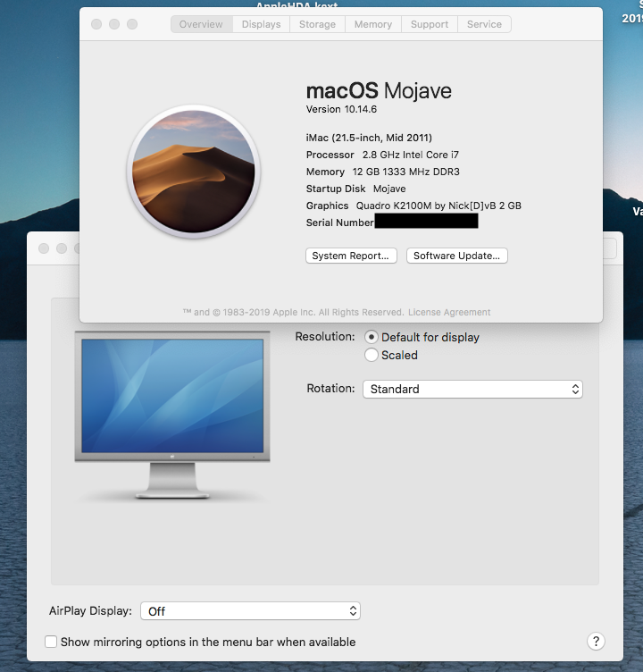Click the display monitor preview image
The width and height of the screenshot is (643, 672).
(x=172, y=415)
